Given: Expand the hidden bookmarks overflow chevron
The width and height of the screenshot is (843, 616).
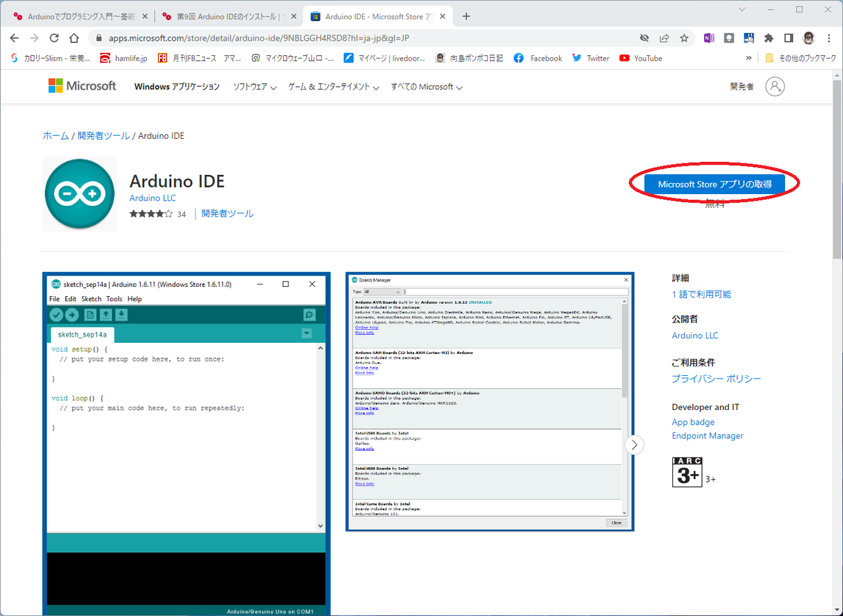Looking at the screenshot, I should tap(749, 58).
